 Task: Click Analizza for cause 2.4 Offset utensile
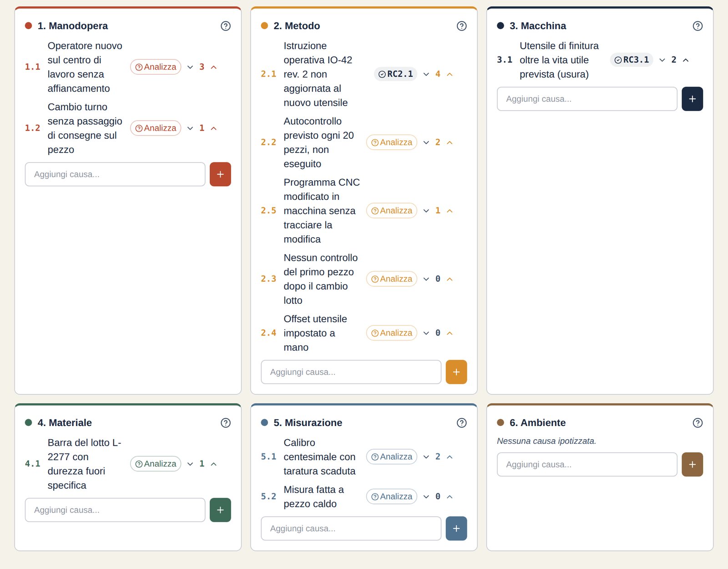[x=392, y=333]
